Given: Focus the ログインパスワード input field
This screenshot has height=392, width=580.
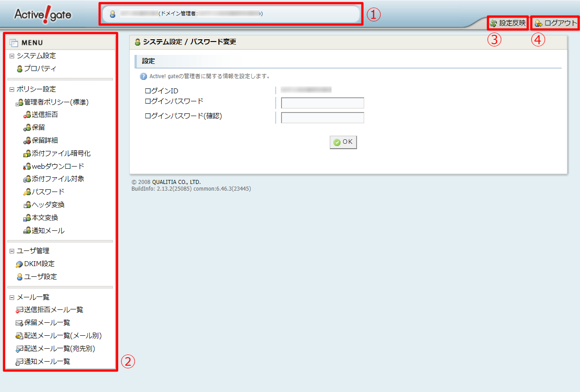Looking at the screenshot, I should [x=322, y=103].
